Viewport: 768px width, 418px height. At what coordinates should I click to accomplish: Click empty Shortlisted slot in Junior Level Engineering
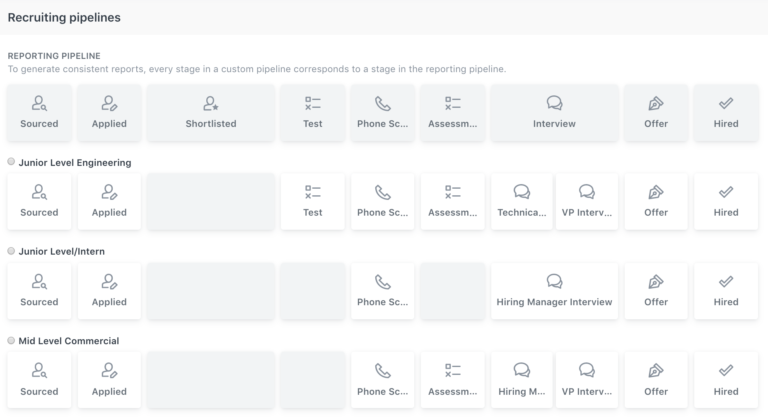[x=210, y=201]
